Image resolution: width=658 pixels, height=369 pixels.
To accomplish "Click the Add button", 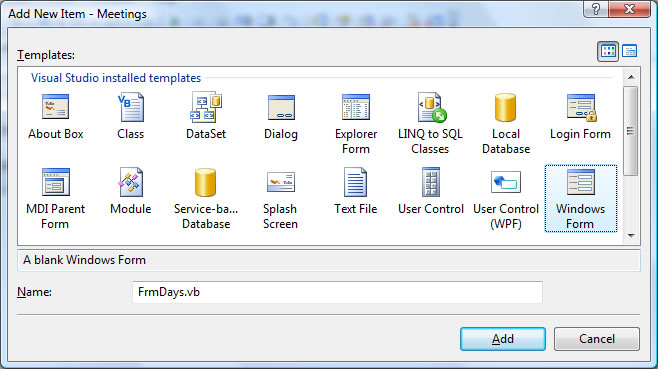I will [x=503, y=339].
